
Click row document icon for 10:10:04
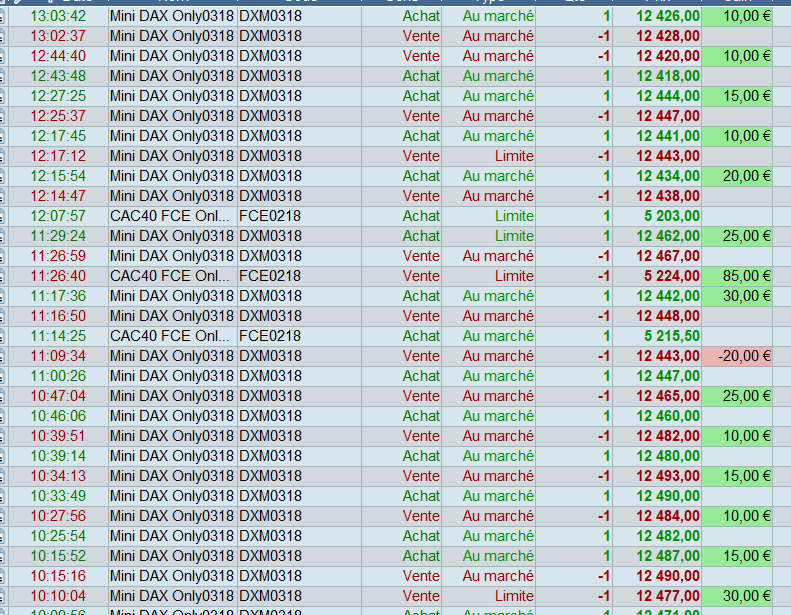tap(3, 596)
